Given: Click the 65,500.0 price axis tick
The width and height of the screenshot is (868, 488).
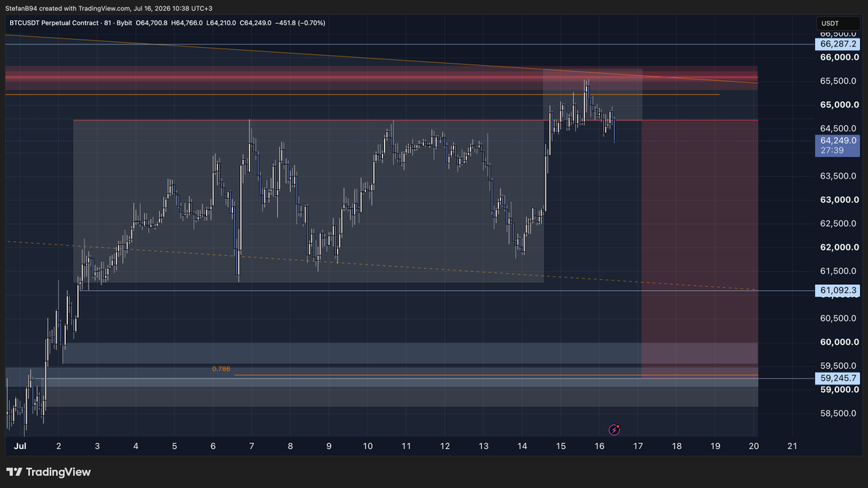Looking at the screenshot, I should tap(840, 81).
